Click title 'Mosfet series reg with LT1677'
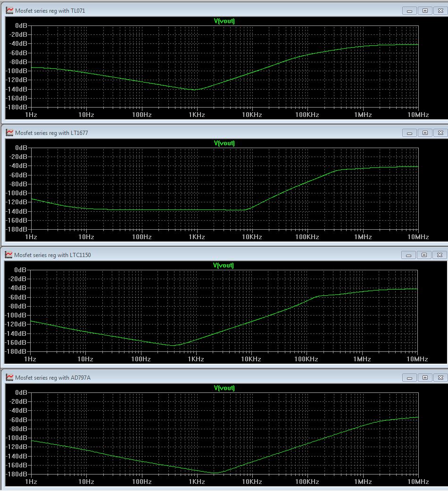 point(52,133)
